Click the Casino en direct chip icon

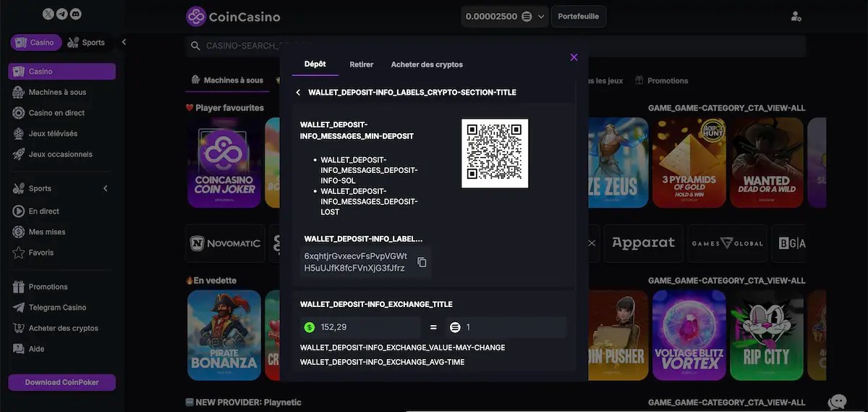click(19, 113)
